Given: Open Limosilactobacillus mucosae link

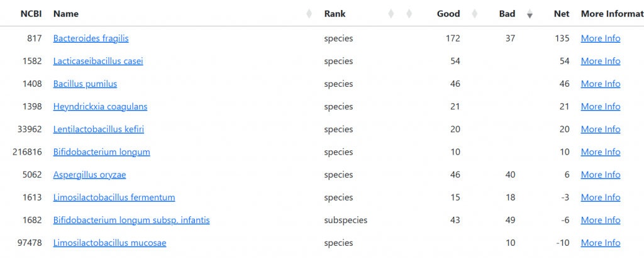Looking at the screenshot, I should [109, 243].
